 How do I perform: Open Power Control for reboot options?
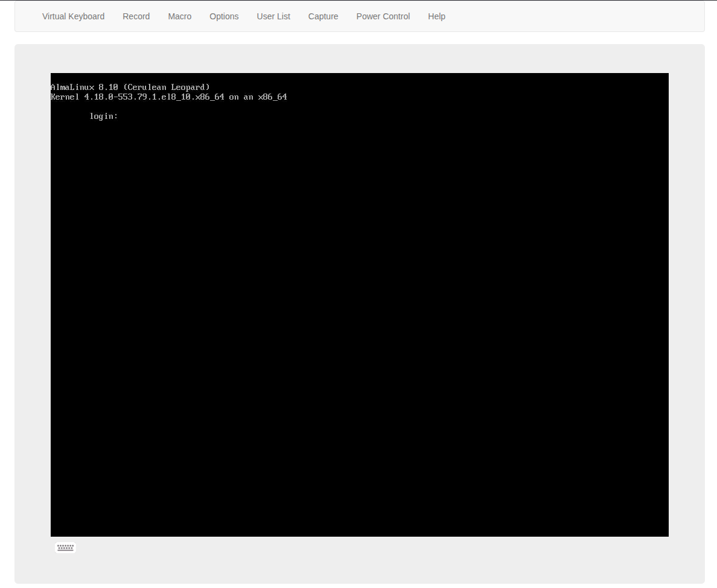pos(383,16)
